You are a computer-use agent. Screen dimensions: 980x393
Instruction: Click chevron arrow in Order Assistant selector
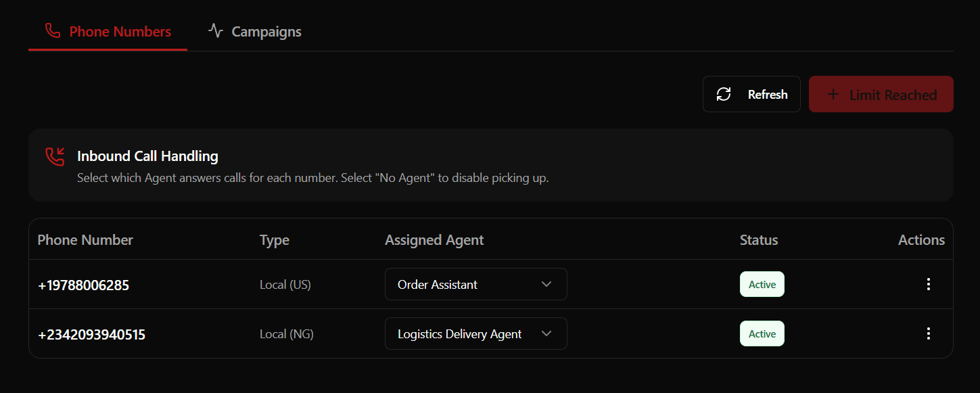546,284
